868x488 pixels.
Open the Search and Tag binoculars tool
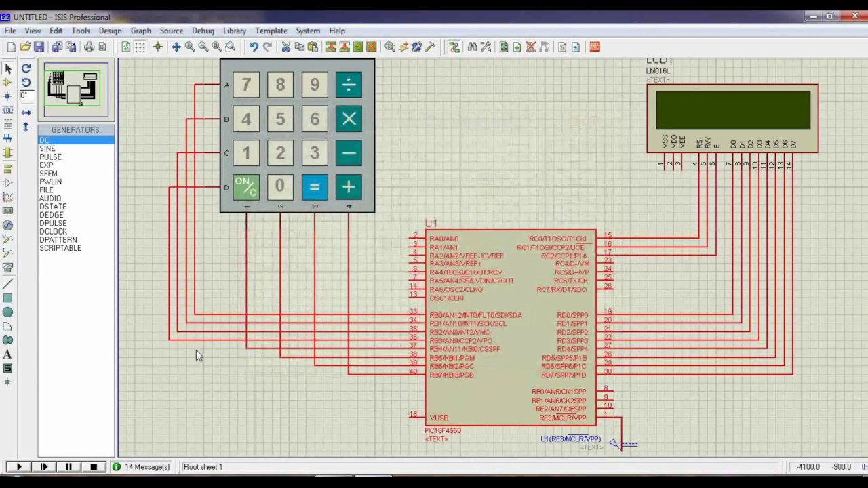pyautogui.click(x=472, y=47)
